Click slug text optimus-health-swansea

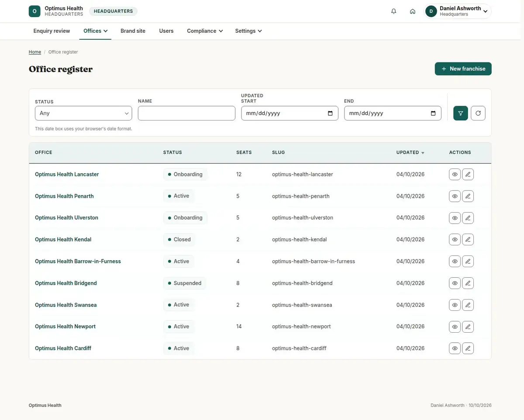pos(302,305)
